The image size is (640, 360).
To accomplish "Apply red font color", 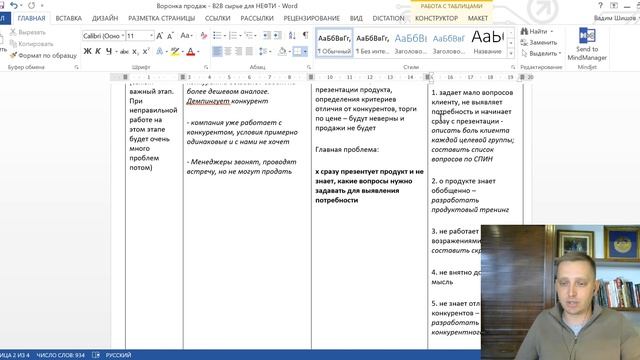I will (190, 51).
